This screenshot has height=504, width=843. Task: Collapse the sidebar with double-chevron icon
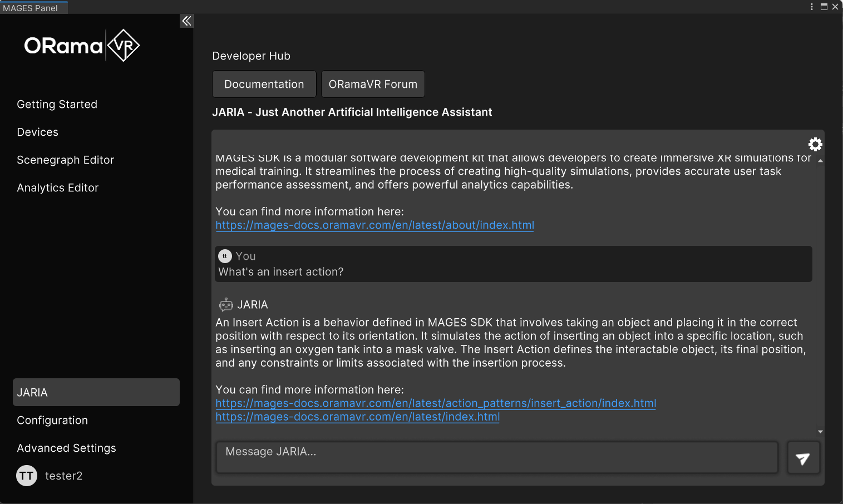(x=187, y=21)
